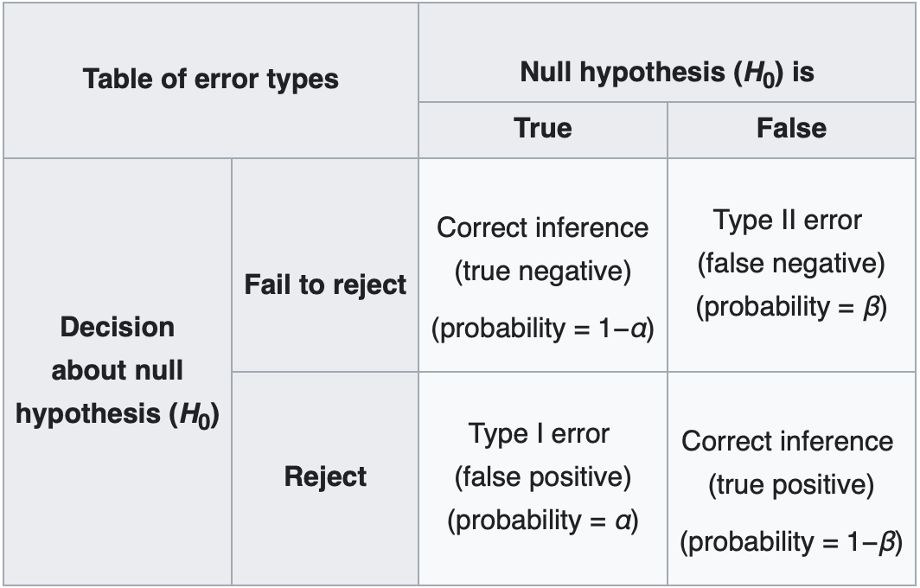
Task: Click the "(false negative)" text
Action: (x=791, y=263)
